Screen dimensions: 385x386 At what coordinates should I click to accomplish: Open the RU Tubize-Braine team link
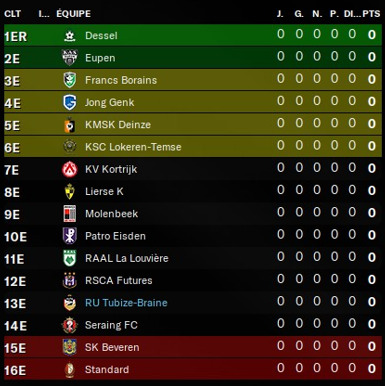point(126,303)
